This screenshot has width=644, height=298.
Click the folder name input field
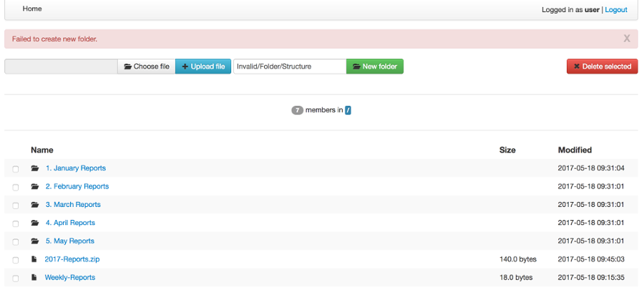(x=289, y=67)
